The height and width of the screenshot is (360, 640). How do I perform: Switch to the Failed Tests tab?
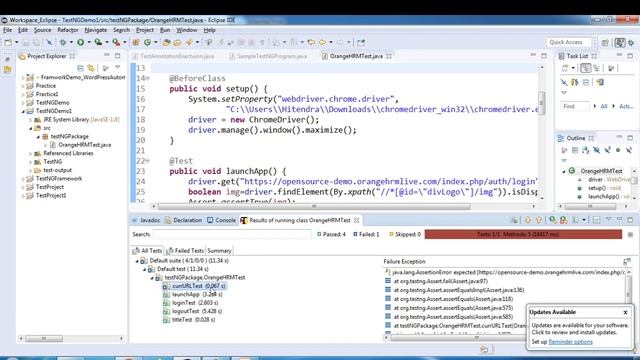pyautogui.click(x=185, y=251)
